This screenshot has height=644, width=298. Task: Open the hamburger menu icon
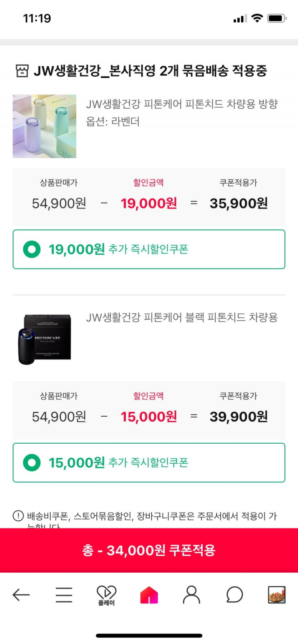point(64,594)
